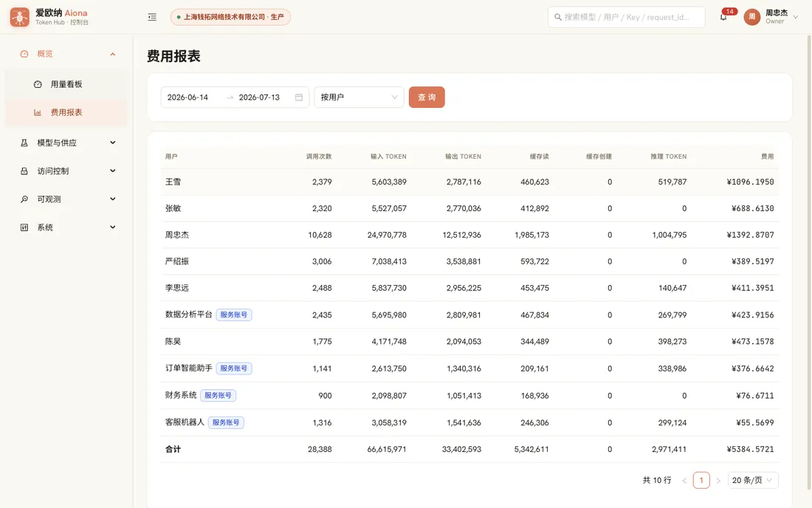Click the 缓存创建 column header

click(599, 157)
